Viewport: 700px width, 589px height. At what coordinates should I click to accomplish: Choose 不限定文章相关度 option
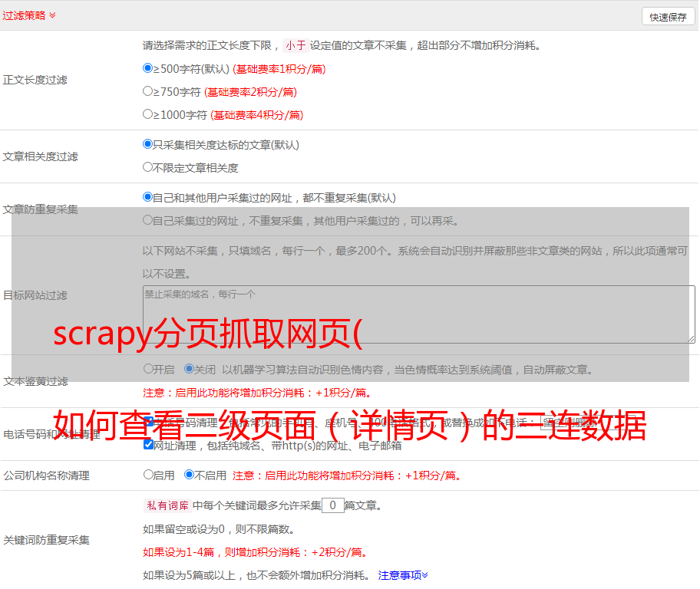point(148,167)
